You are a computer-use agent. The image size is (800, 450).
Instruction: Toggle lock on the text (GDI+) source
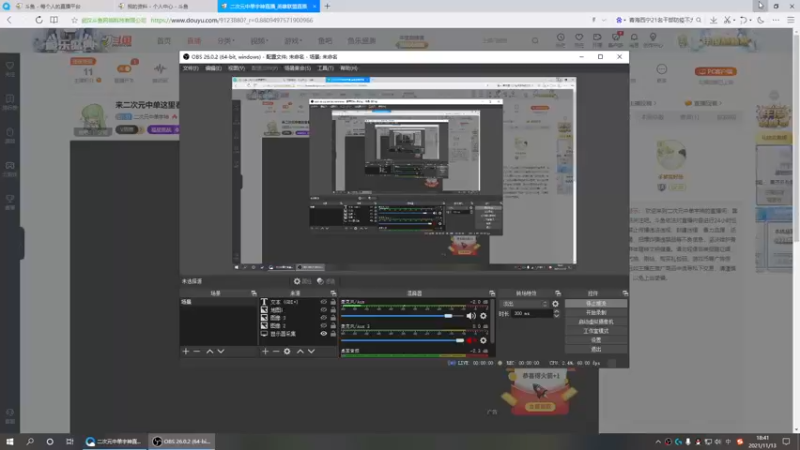[333, 302]
